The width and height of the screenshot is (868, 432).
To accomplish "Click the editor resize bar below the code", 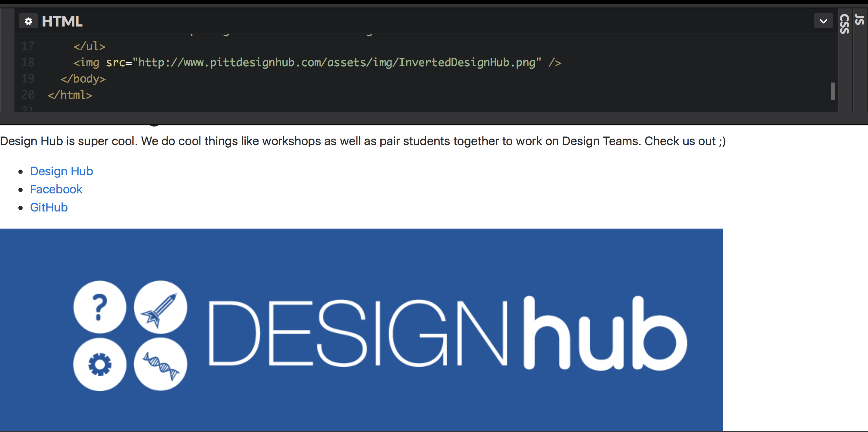I will (434, 118).
